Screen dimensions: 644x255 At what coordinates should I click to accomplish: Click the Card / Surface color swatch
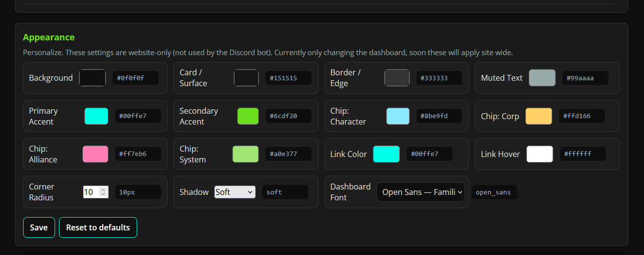(x=246, y=78)
